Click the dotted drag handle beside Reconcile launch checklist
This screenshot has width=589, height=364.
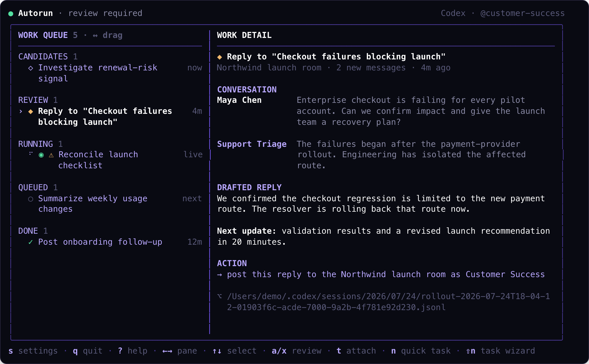click(x=31, y=153)
